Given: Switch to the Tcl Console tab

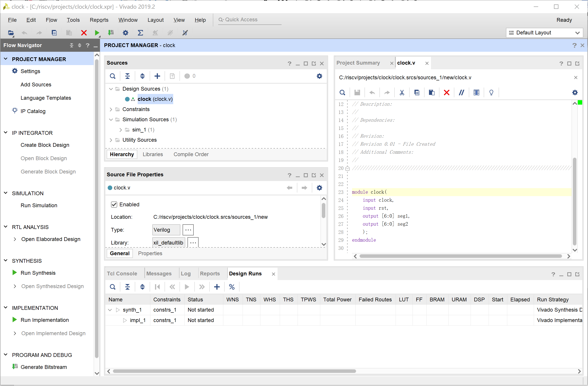Looking at the screenshot, I should 122,273.
